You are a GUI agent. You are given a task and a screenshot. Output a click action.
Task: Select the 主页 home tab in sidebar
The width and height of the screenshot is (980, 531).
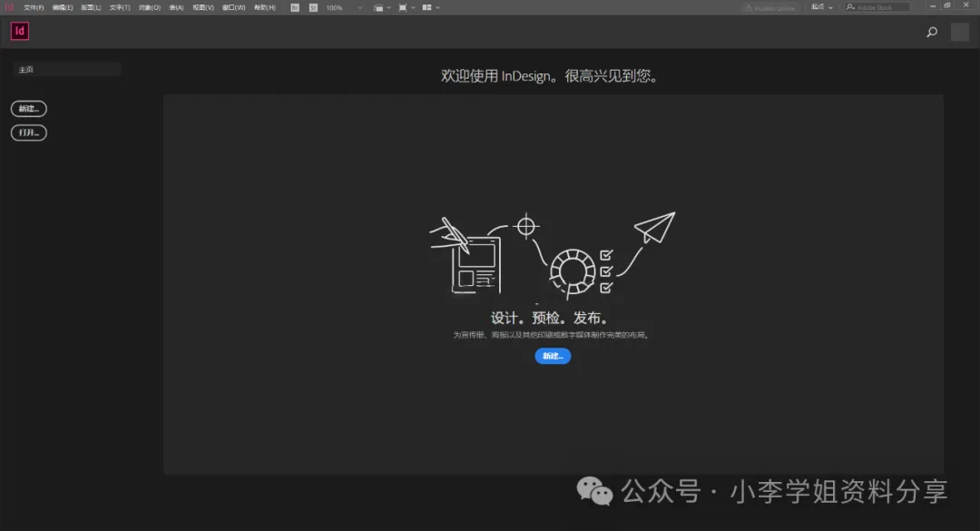[x=66, y=69]
